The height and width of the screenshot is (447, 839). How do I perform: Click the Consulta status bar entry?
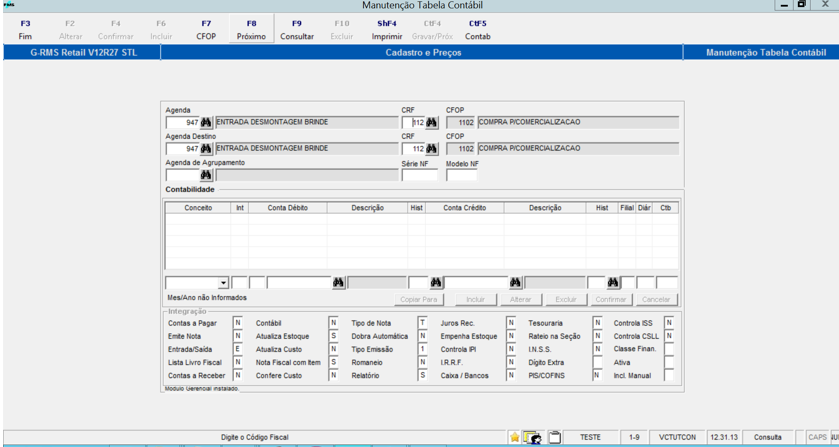[x=768, y=437]
